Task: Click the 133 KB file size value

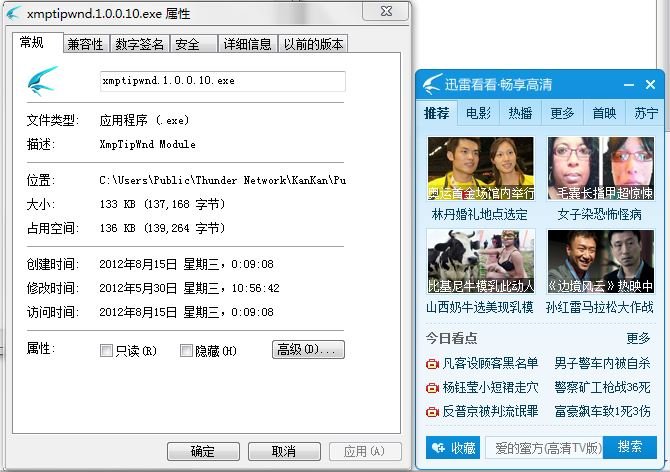Action: click(x=162, y=204)
